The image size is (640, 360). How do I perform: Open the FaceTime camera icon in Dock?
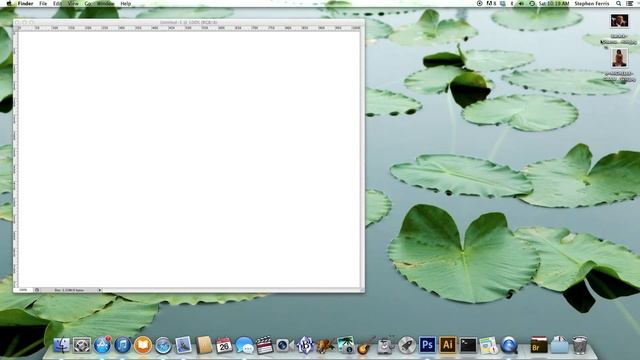[284, 346]
